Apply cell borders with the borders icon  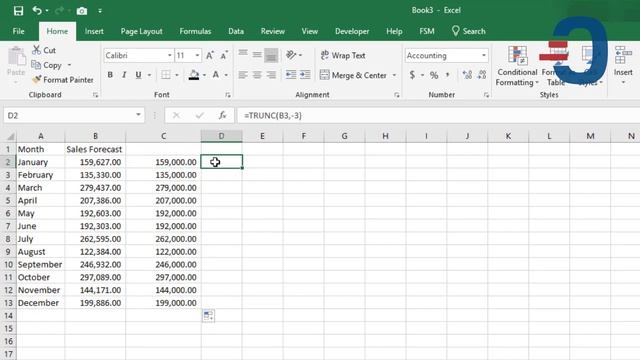pos(166,75)
